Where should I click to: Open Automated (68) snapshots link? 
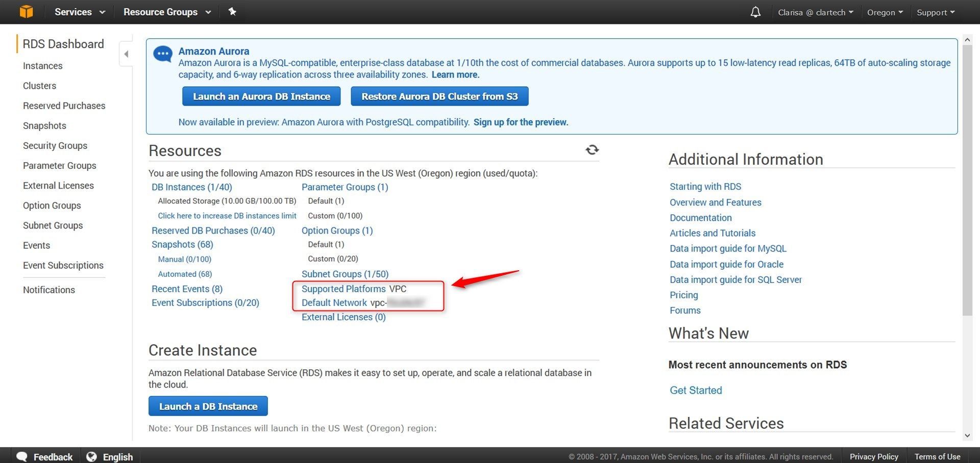click(185, 274)
